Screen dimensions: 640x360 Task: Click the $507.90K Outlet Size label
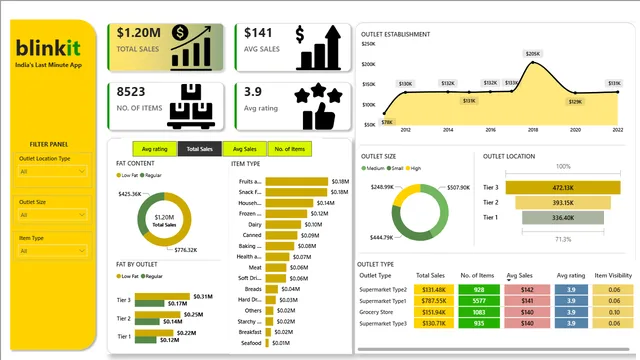[x=458, y=187]
